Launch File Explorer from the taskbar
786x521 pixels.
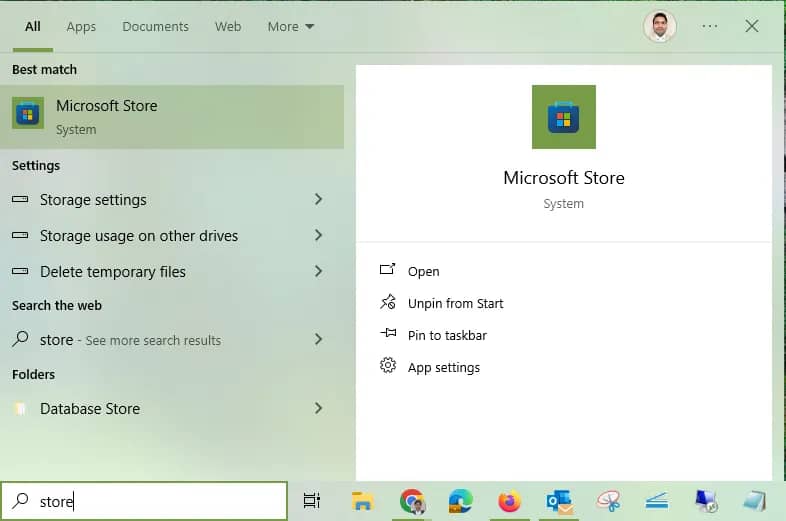pos(362,501)
